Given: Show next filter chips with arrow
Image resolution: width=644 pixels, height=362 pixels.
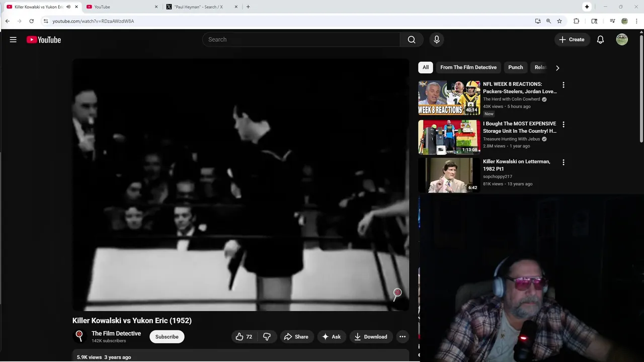Looking at the screenshot, I should pos(557,67).
